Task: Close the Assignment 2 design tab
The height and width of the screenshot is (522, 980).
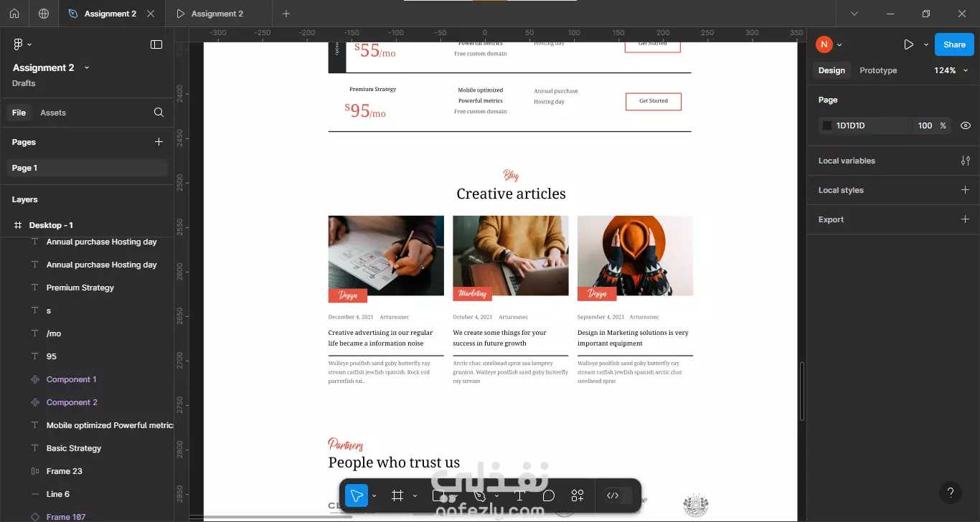Action: click(x=150, y=14)
